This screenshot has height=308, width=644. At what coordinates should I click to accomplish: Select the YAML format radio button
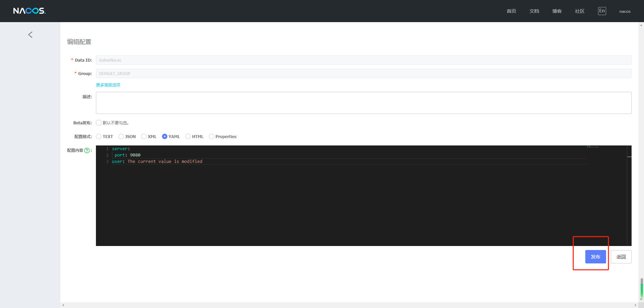(165, 136)
